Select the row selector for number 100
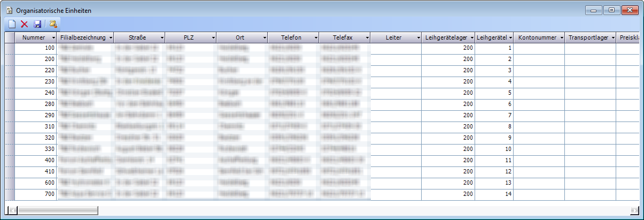644x220 pixels. [10, 48]
